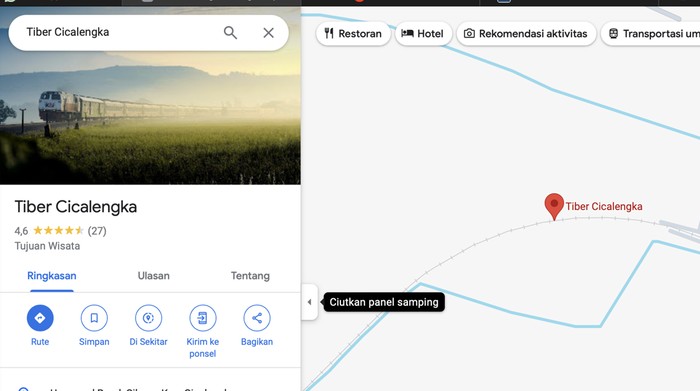
Task: Open the Di Sekitar nearby icon
Action: [148, 318]
